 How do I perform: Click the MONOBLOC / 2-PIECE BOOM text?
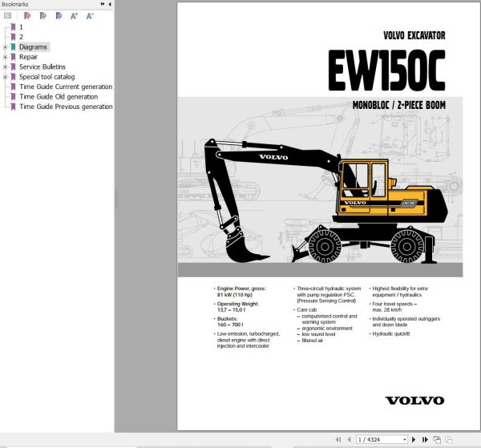pos(398,105)
